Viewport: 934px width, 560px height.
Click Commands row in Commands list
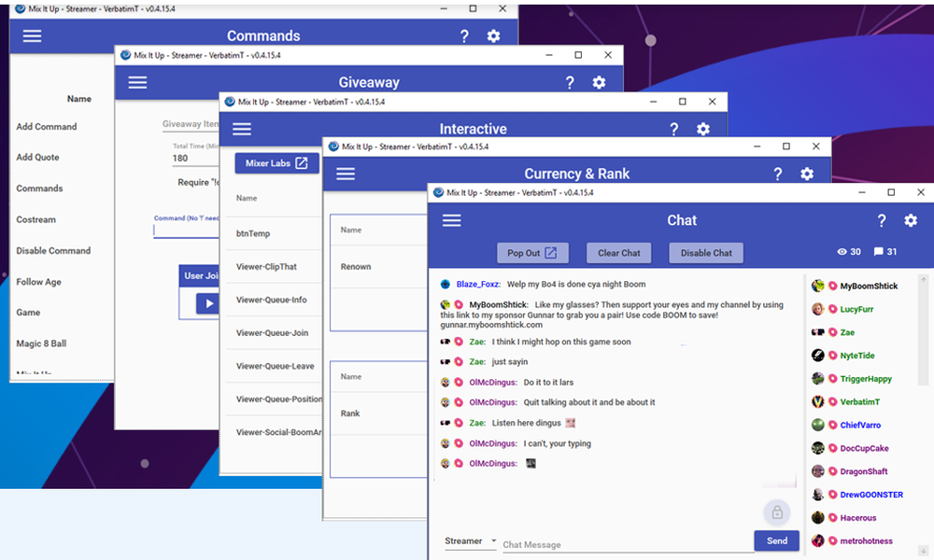click(39, 189)
